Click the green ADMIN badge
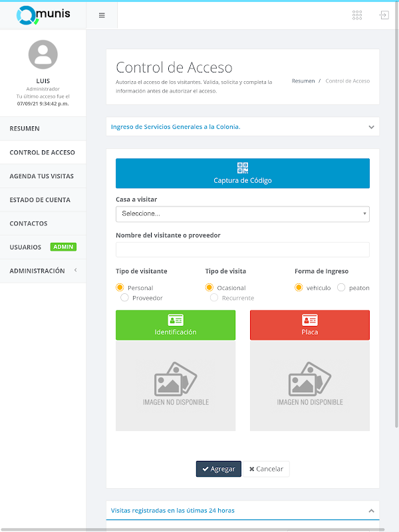This screenshot has width=399, height=532. pos(63,247)
